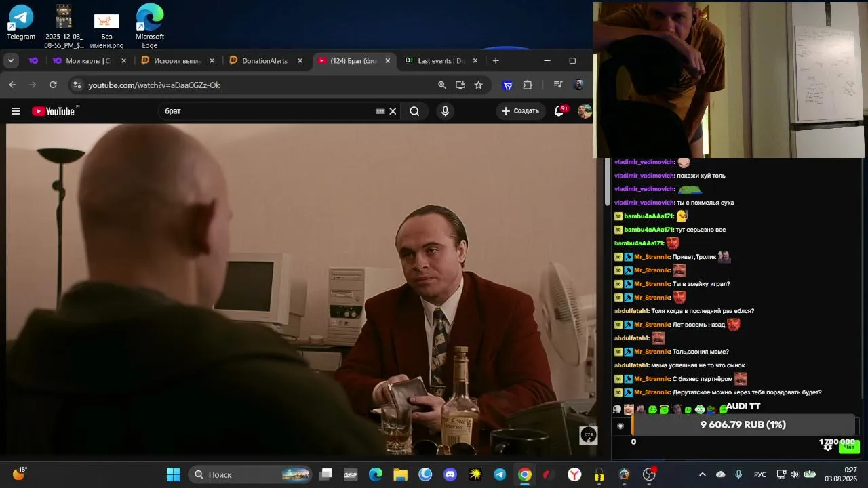Close the Мои карты tab
The width and height of the screenshot is (868, 488).
click(123, 61)
